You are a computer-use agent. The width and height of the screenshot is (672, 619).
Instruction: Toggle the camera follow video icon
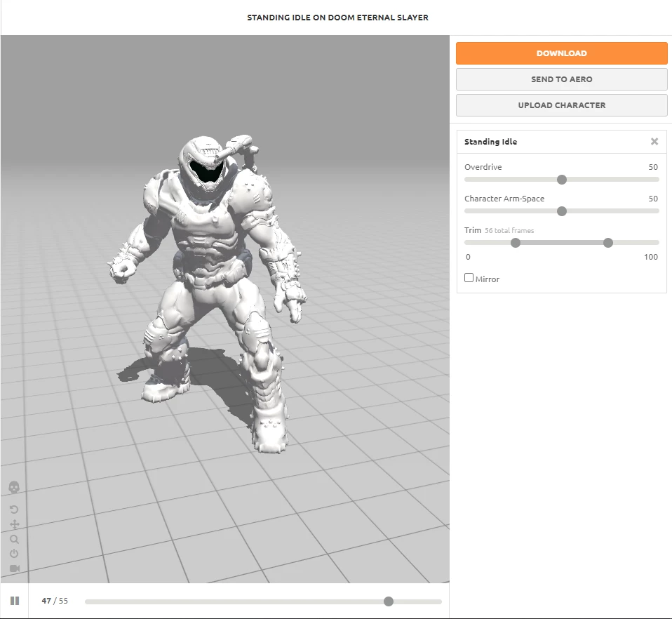(15, 568)
